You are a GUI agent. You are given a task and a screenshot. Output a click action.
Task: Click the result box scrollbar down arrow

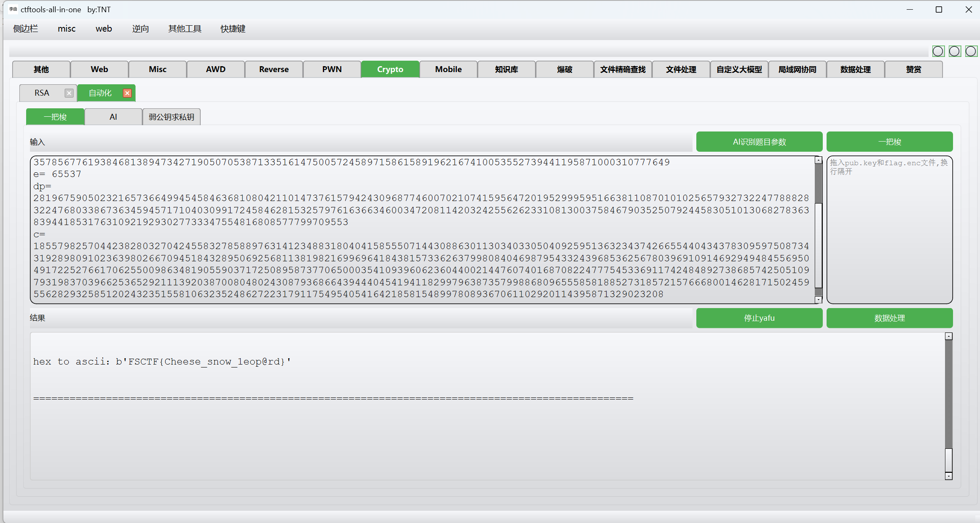pyautogui.click(x=948, y=476)
